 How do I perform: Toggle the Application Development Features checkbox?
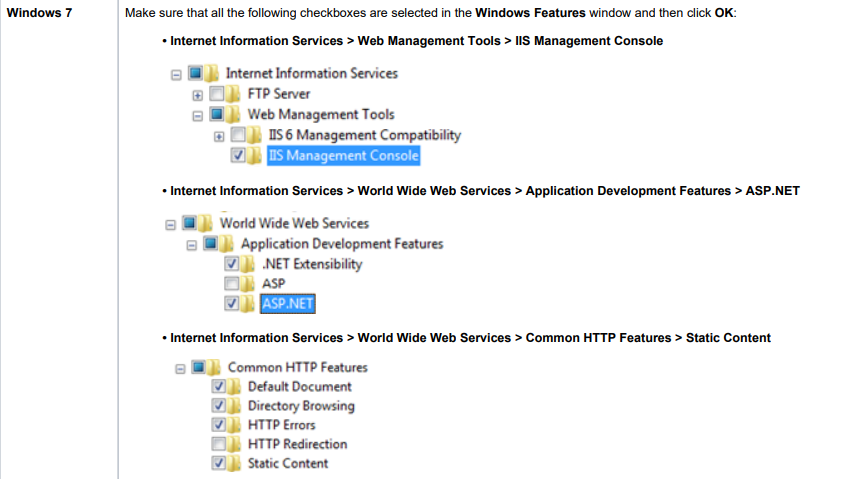coord(210,244)
